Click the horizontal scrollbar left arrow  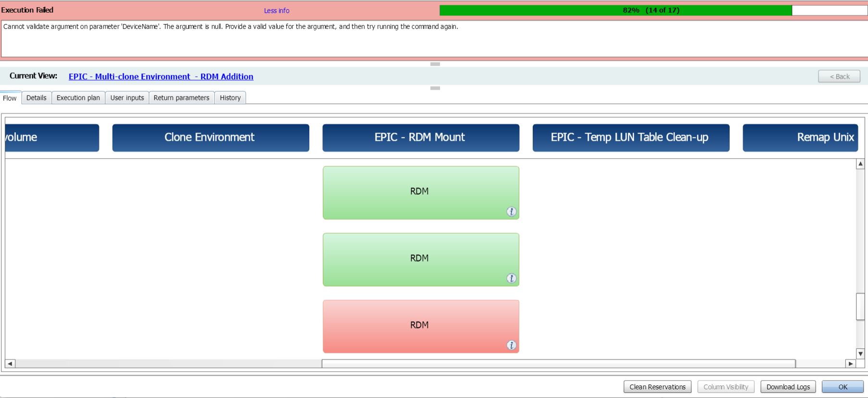coord(10,363)
